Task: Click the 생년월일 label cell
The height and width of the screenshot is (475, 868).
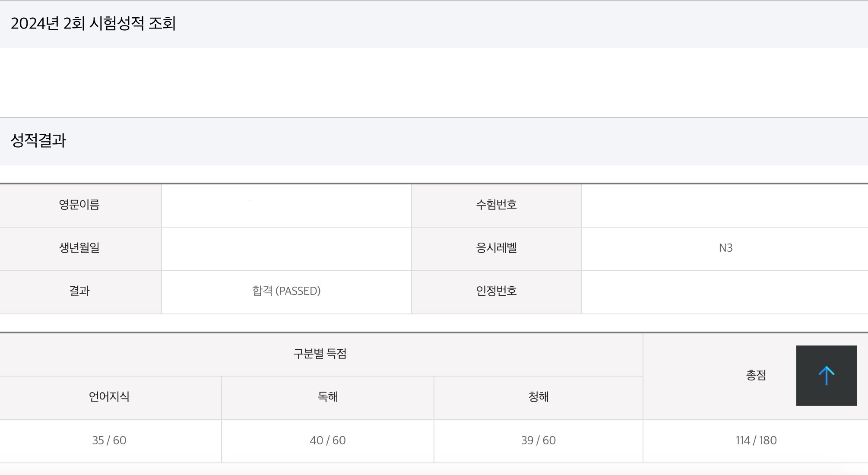Action: tap(79, 248)
